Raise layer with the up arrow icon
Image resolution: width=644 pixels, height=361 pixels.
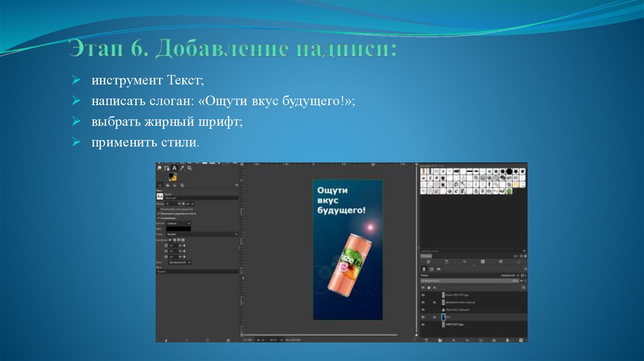[453, 340]
